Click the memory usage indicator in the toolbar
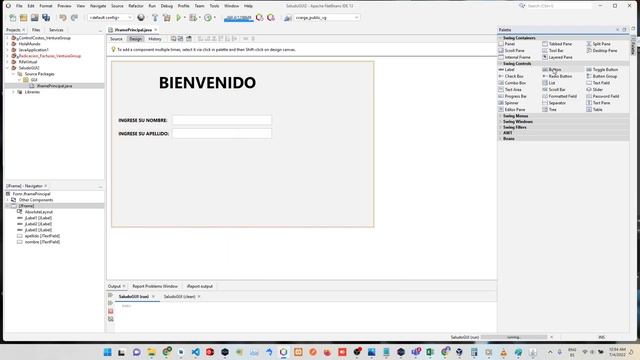 click(238, 18)
